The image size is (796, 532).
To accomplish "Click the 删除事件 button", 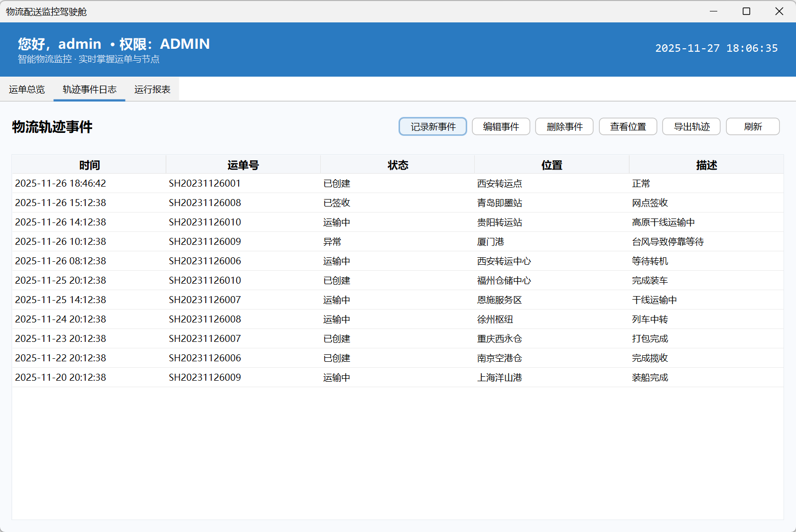I will (x=564, y=126).
